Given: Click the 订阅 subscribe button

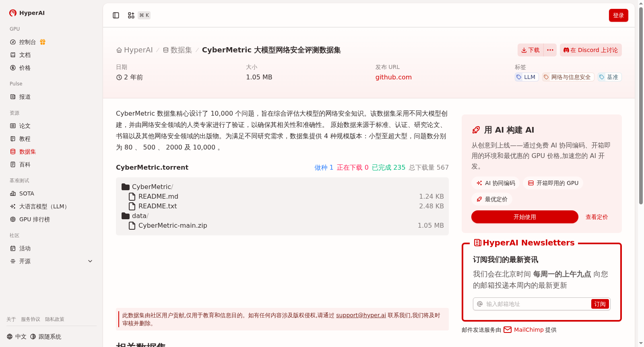Looking at the screenshot, I should coord(600,304).
